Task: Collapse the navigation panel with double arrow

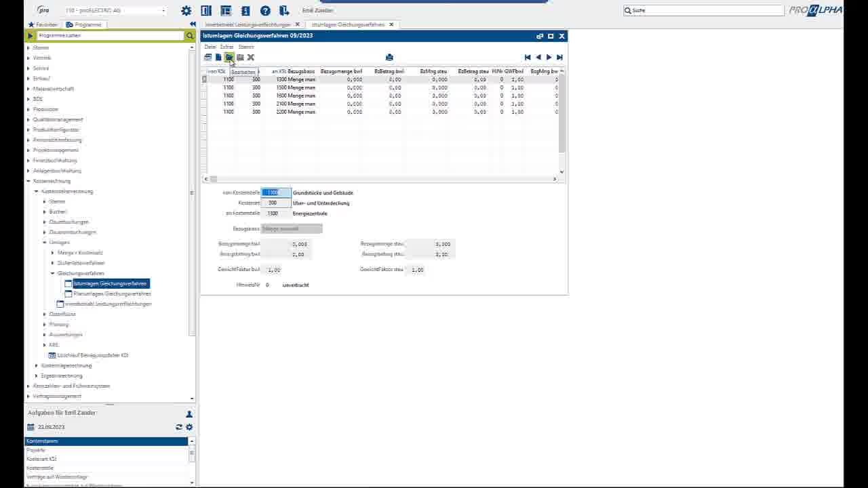Action: (x=193, y=24)
